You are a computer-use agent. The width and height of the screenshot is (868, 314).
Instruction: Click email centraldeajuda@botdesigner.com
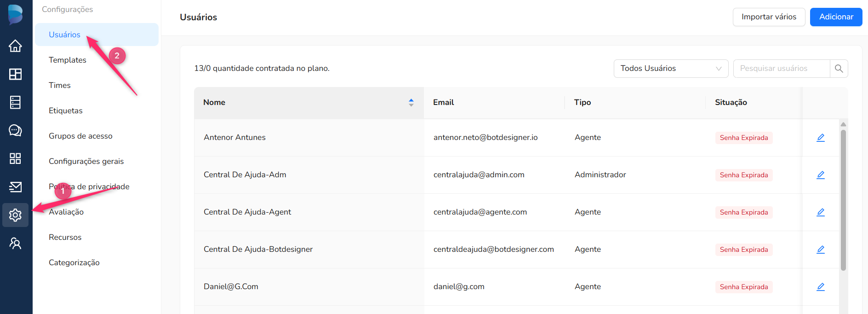[494, 249]
